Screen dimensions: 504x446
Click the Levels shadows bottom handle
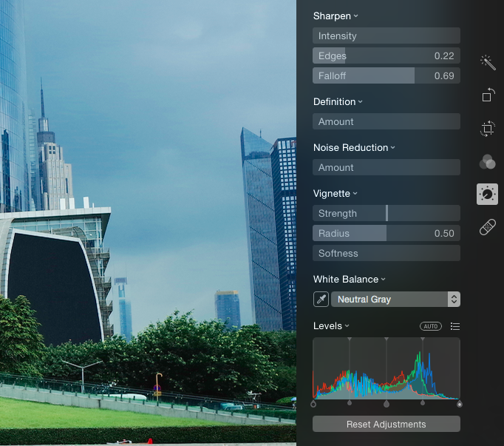(350, 402)
